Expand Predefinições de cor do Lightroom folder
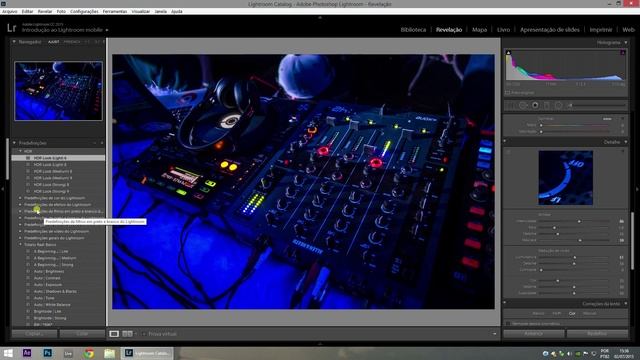 20,198
